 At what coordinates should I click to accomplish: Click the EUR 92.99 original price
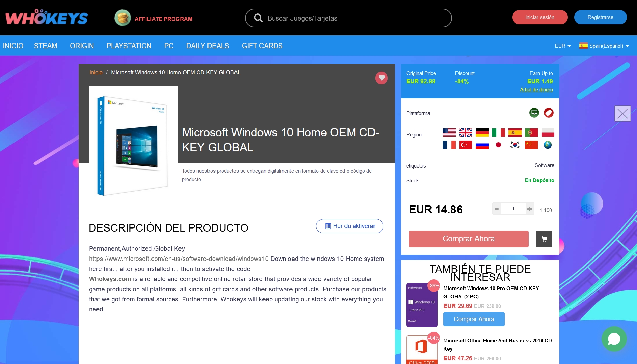coord(421,81)
